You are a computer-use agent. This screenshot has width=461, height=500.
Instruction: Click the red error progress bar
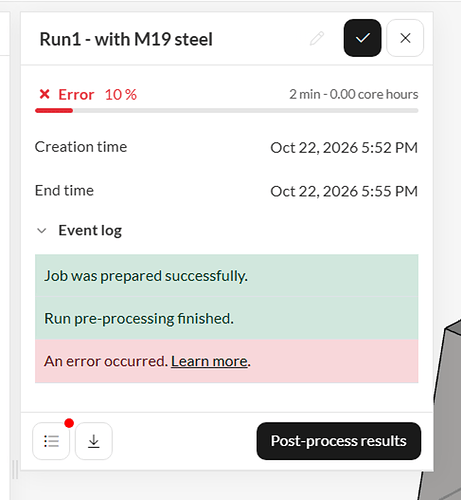tap(54, 111)
